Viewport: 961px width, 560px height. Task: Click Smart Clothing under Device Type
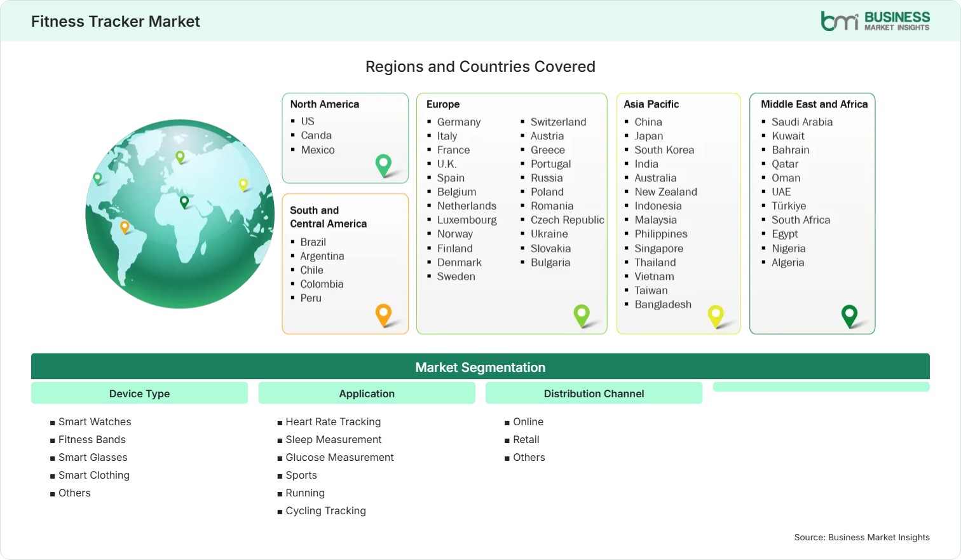pos(94,475)
